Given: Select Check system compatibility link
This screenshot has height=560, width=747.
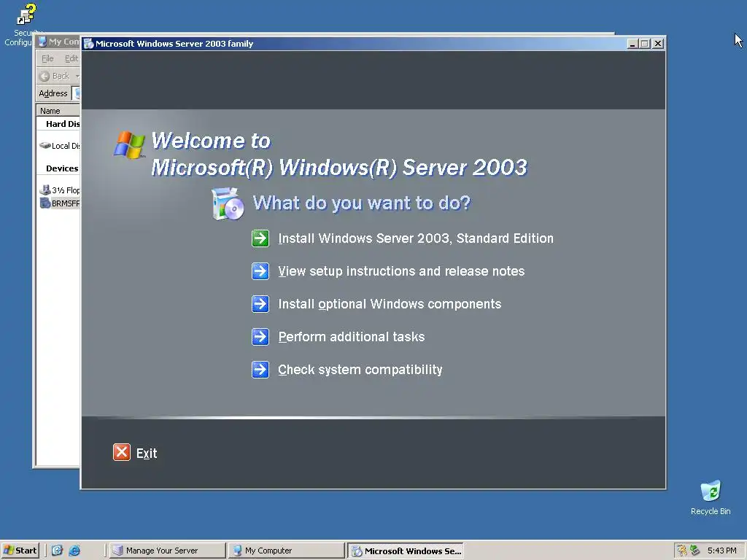Looking at the screenshot, I should [x=360, y=370].
